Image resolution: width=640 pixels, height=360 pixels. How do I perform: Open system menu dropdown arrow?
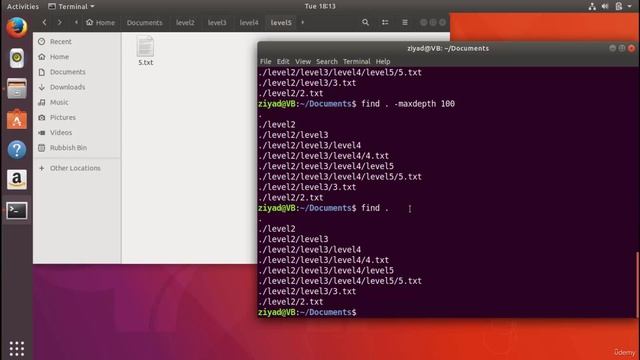629,6
